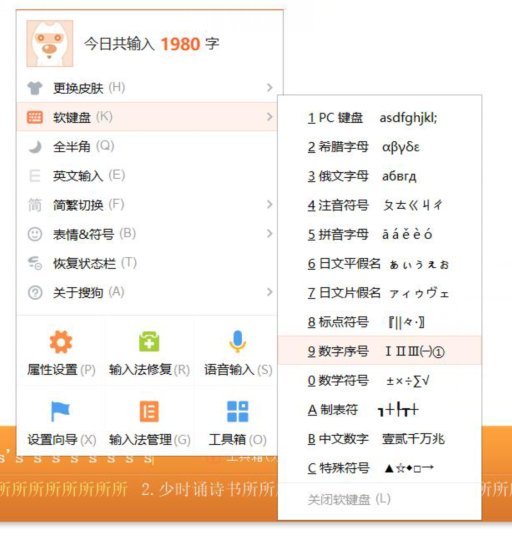Viewport: 512px width, 551px height.
Task: Choose 0 数学符号 soft keyboard
Action: pos(380,381)
